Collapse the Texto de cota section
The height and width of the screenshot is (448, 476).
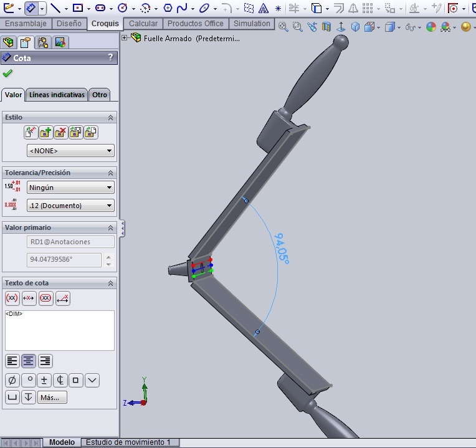(110, 283)
